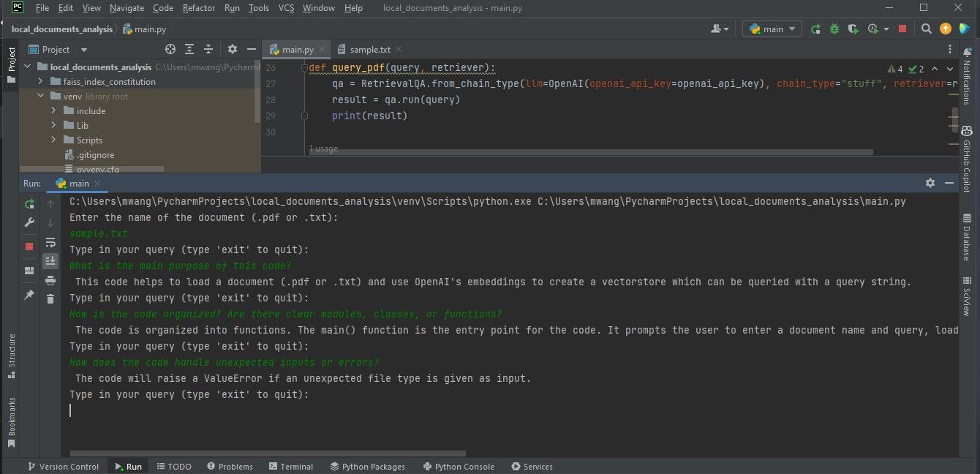The width and height of the screenshot is (980, 474).
Task: Click the Stop icon in the run panel
Action: pos(29,247)
